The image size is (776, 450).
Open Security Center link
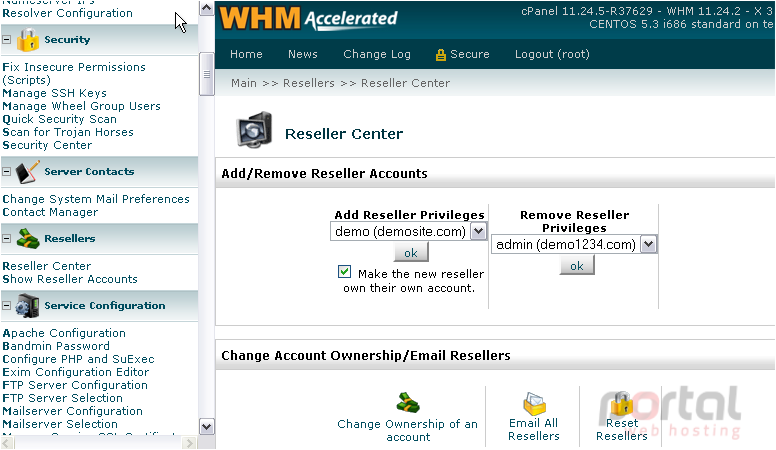point(47,145)
